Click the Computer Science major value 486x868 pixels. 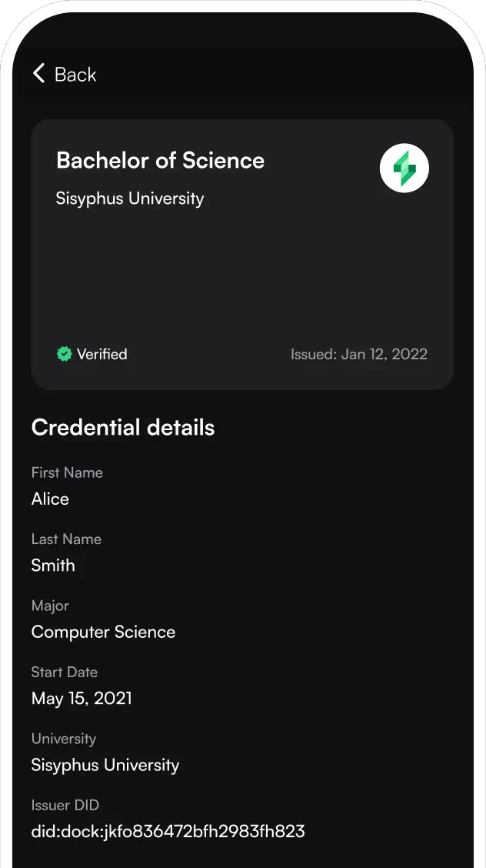click(x=103, y=632)
